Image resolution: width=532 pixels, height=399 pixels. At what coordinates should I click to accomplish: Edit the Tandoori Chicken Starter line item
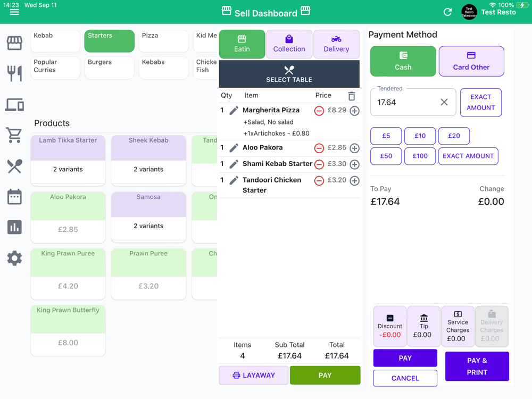coord(234,180)
